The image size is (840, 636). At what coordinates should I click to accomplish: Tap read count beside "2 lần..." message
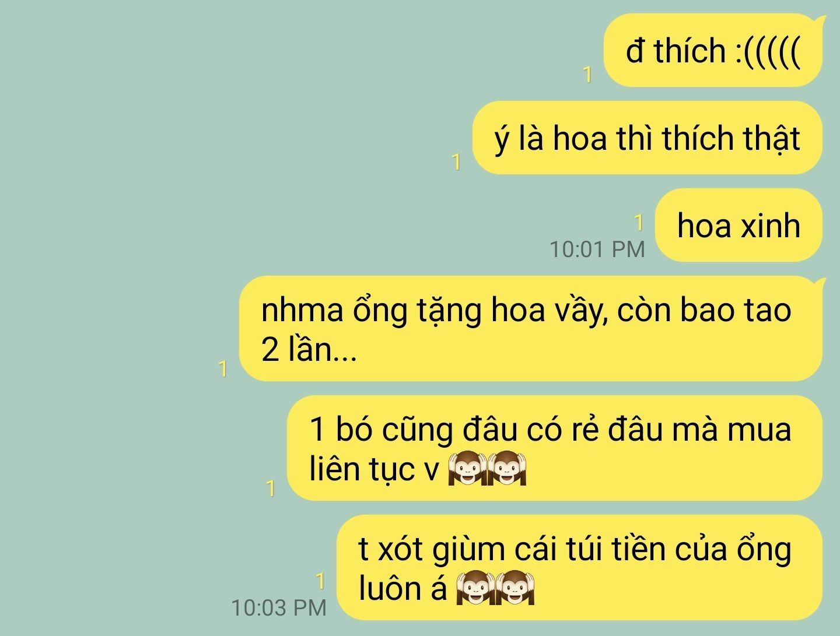tap(222, 369)
